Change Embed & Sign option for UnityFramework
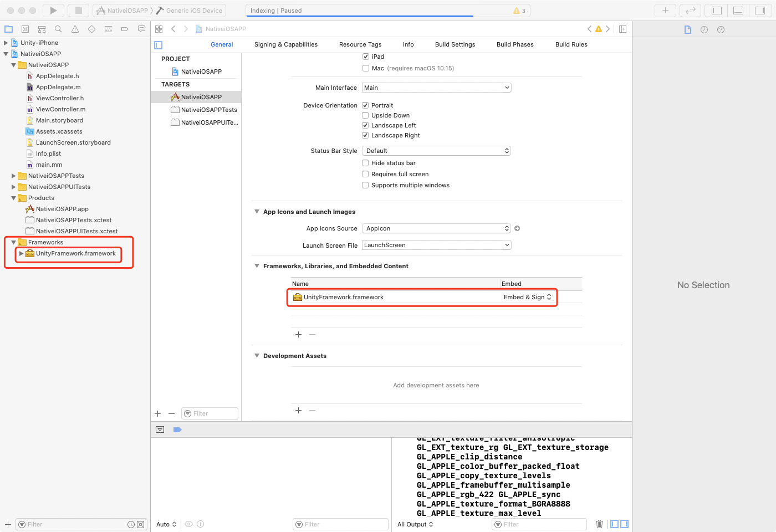Screen dimensions: 776x532 tap(528, 297)
